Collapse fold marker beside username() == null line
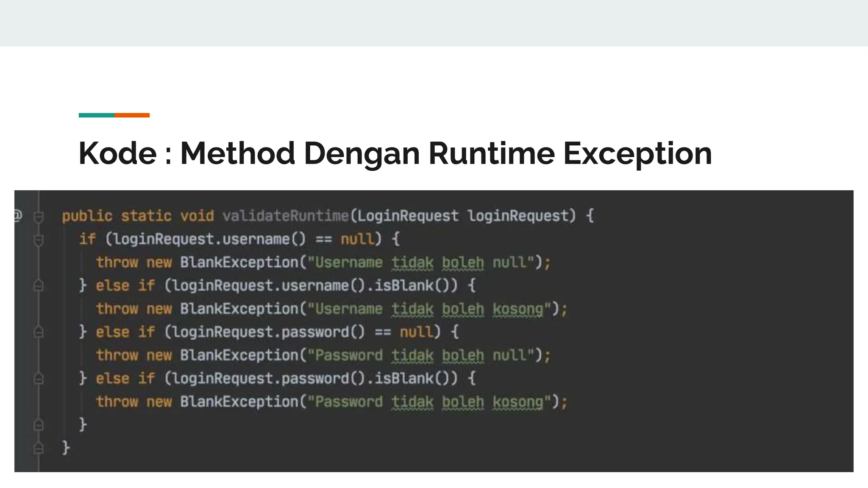The image size is (868, 488). (39, 240)
